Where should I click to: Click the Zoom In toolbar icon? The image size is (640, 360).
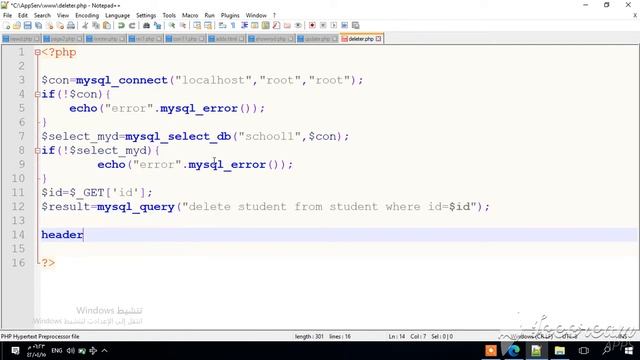[x=172, y=25]
